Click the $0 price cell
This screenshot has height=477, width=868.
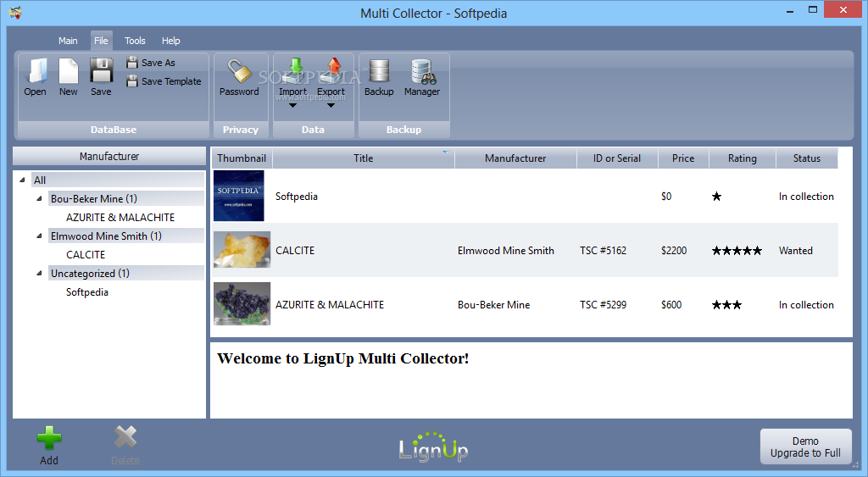pyautogui.click(x=666, y=197)
